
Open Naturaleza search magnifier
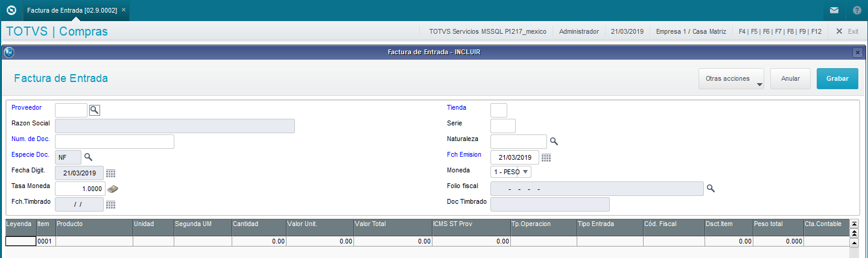click(554, 141)
